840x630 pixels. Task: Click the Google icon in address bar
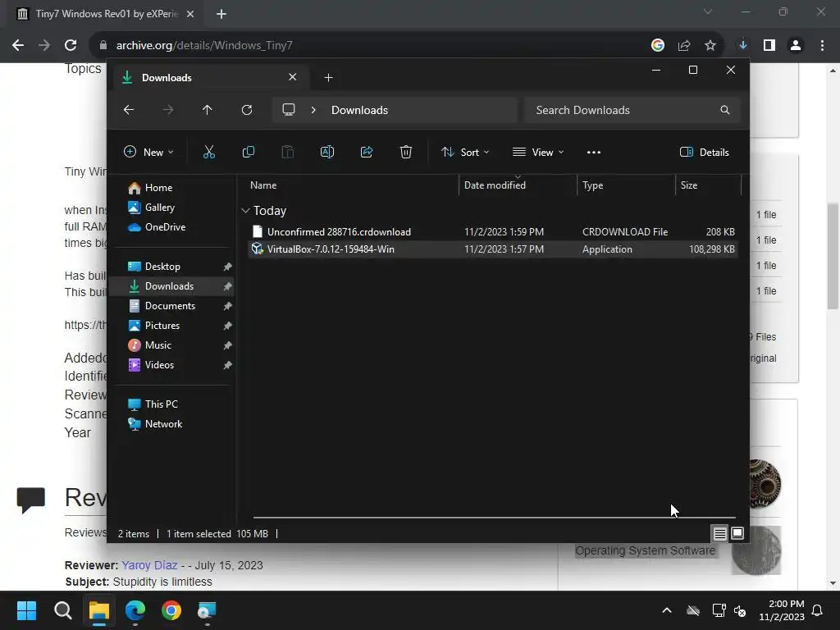tap(658, 45)
